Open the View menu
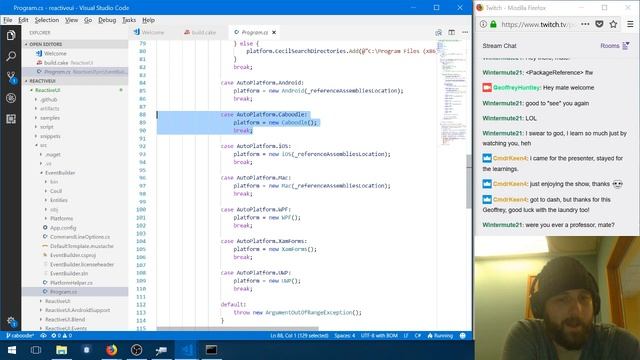Viewport: 640px width, 360px height. pos(71,20)
